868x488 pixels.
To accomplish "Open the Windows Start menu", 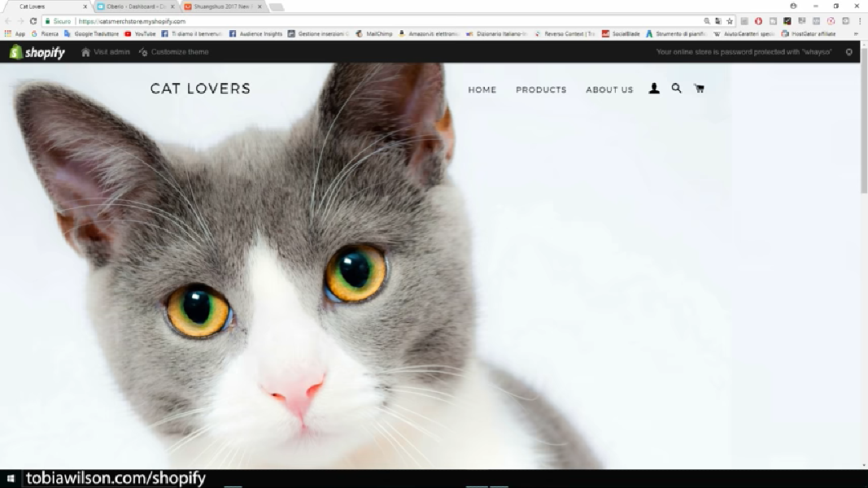I will coord(11,479).
